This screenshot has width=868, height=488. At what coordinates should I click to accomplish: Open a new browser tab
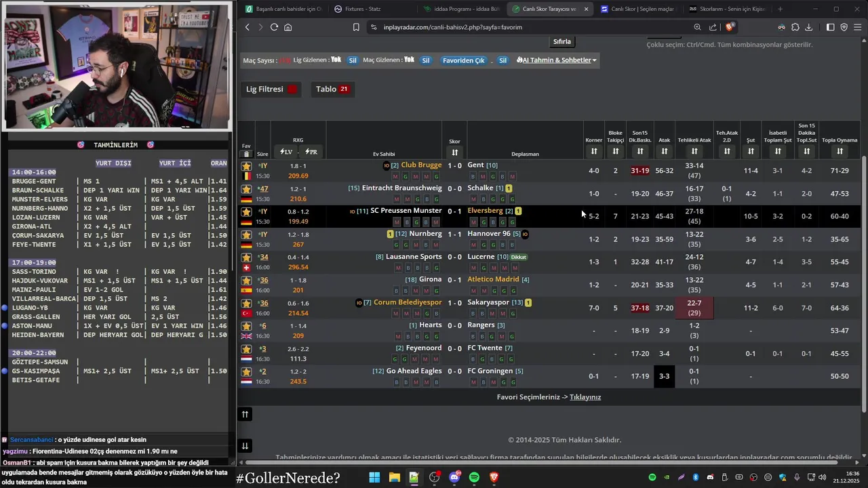tap(780, 9)
